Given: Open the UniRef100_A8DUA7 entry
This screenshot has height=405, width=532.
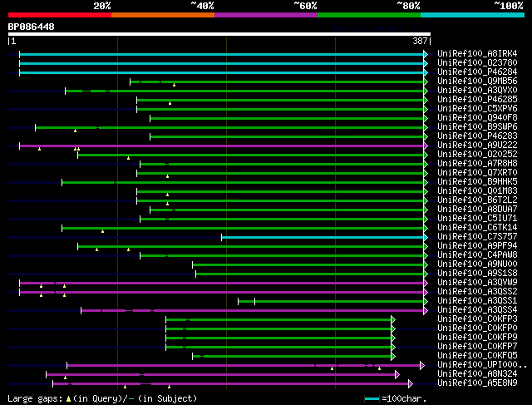Looking at the screenshot, I should (x=477, y=210).
